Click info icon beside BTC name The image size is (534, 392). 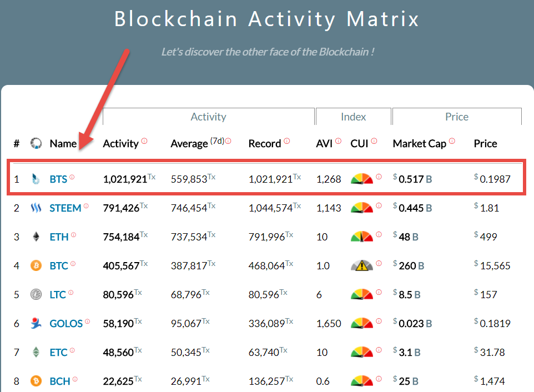pyautogui.click(x=73, y=264)
